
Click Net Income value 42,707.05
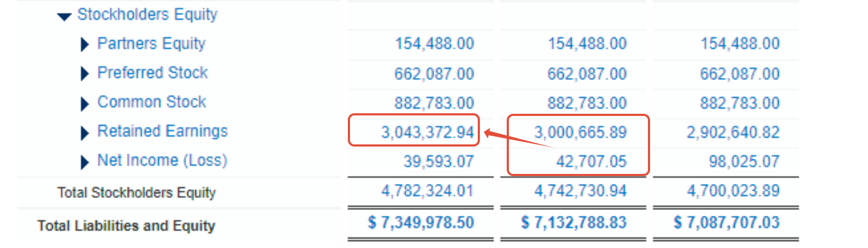592,162
